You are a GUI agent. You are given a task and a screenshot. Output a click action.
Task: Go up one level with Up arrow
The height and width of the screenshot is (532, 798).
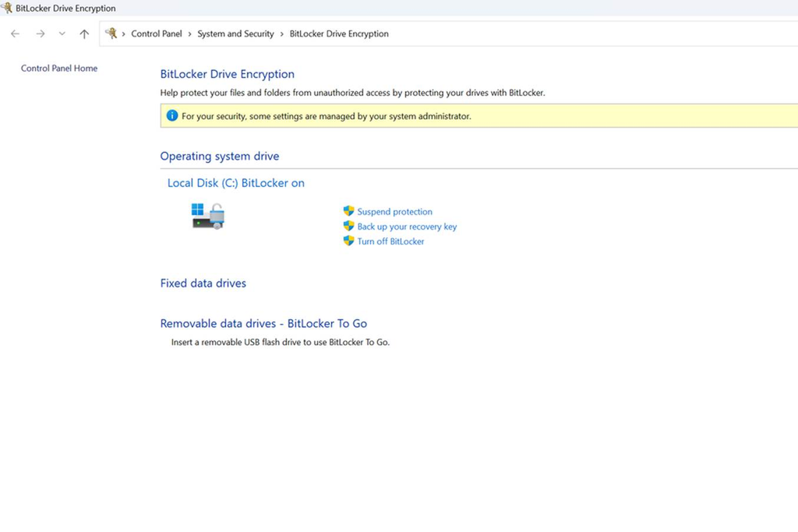84,33
